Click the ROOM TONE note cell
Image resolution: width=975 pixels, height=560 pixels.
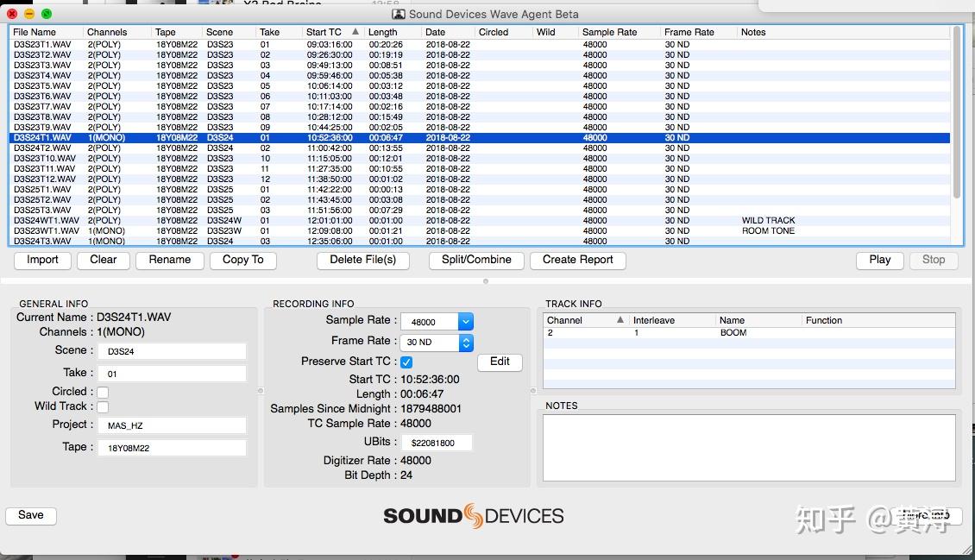(769, 230)
